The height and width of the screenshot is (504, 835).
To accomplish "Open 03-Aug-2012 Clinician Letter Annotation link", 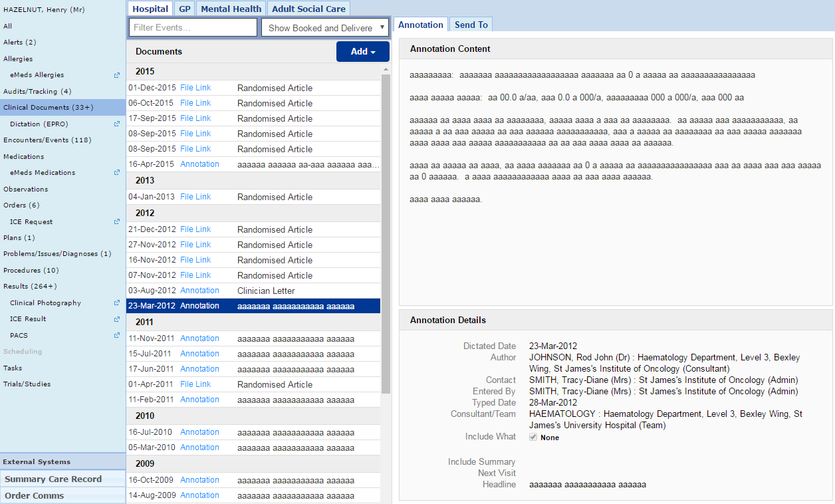I will pos(199,291).
